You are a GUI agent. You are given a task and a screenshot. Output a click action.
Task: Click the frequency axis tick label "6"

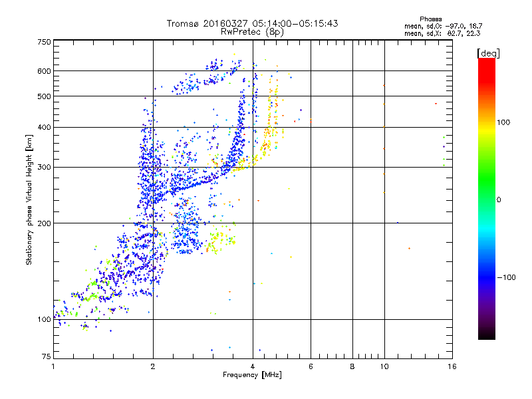point(311,366)
